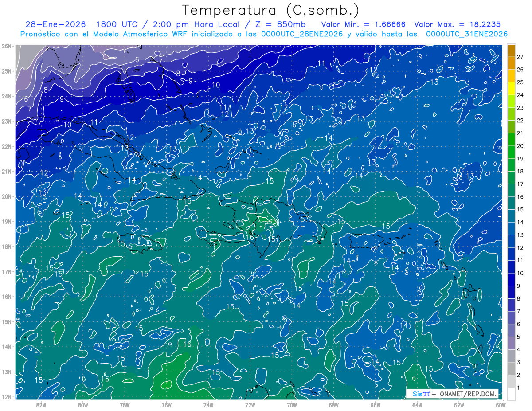Screen dimensions: 532x411
Task: Click value '21' on the color scale
Action: coord(520,133)
